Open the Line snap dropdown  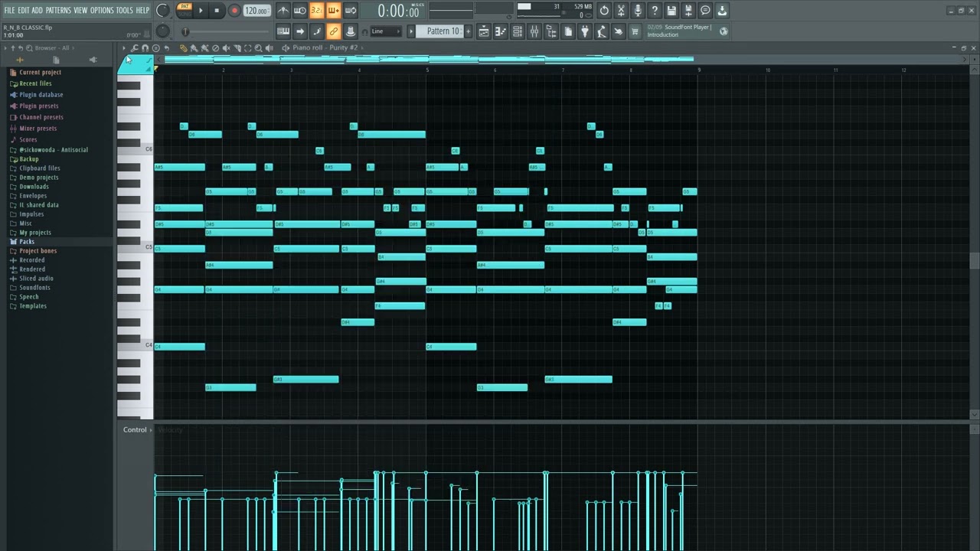point(385,31)
